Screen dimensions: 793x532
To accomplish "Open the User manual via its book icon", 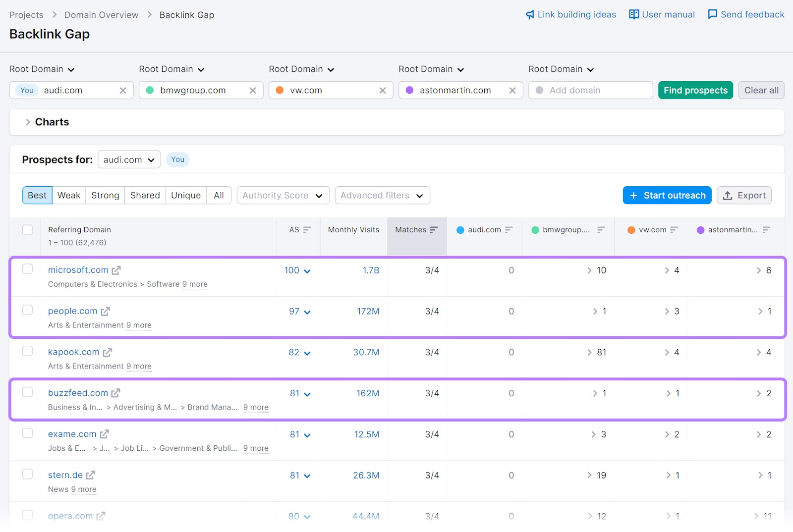I will [x=634, y=14].
